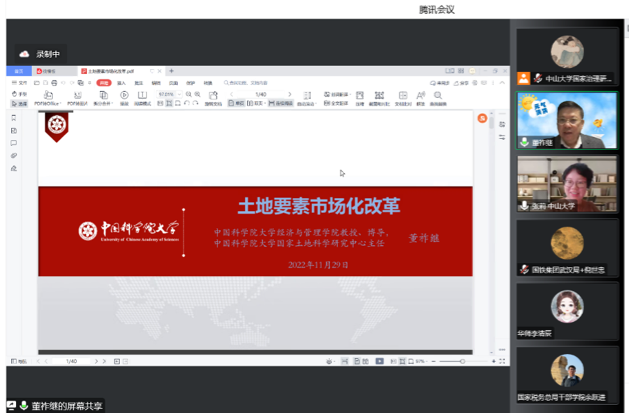Click the 压缩 compress tool icon
This screenshot has height=413, width=629.
359,96
